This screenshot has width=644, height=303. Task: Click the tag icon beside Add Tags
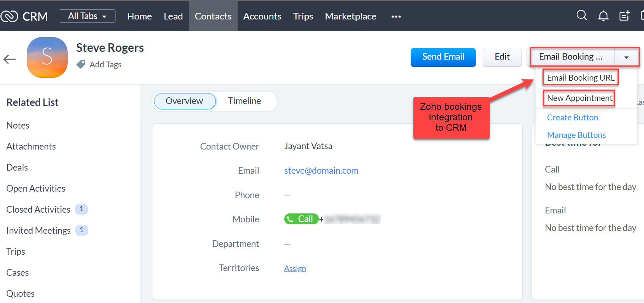pyautogui.click(x=81, y=64)
